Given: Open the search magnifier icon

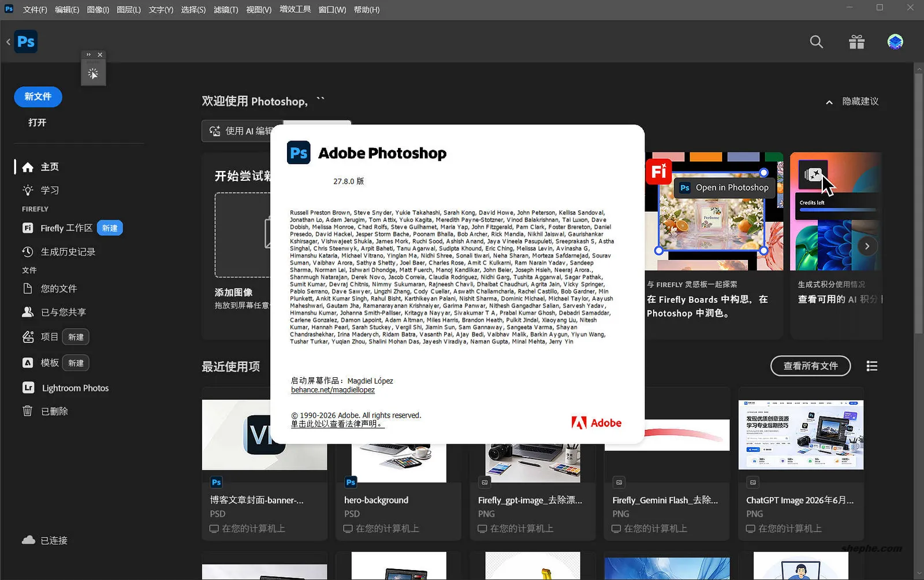Looking at the screenshot, I should coord(816,42).
